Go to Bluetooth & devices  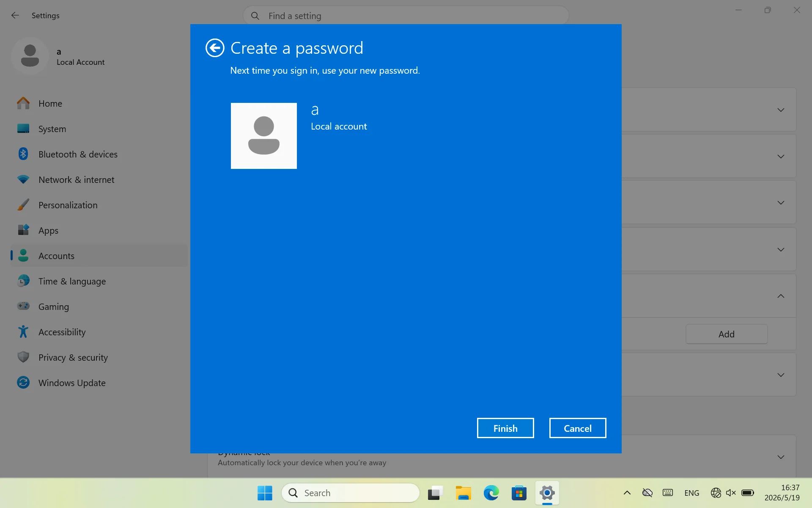pyautogui.click(x=99, y=154)
